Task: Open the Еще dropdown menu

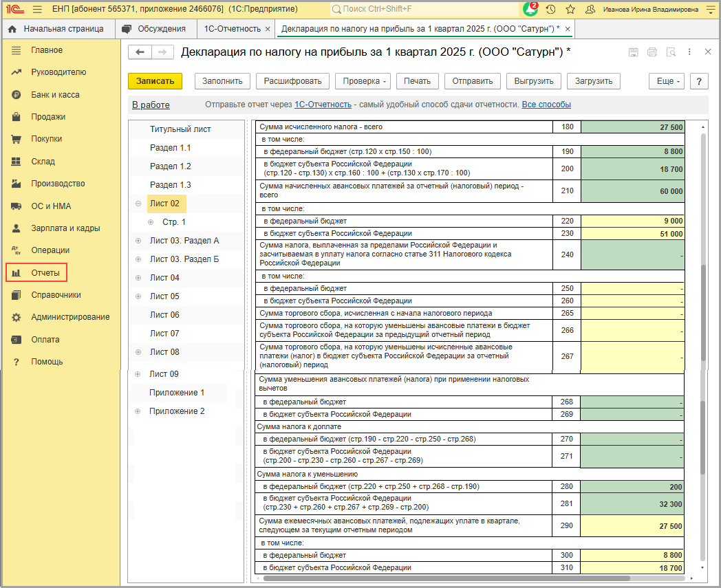Action: [x=667, y=81]
